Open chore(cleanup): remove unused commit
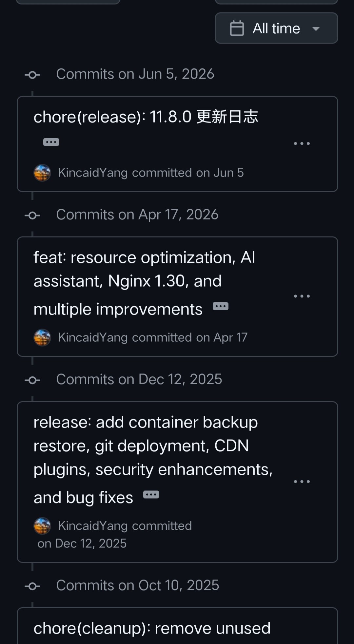The image size is (354, 644). (152, 628)
